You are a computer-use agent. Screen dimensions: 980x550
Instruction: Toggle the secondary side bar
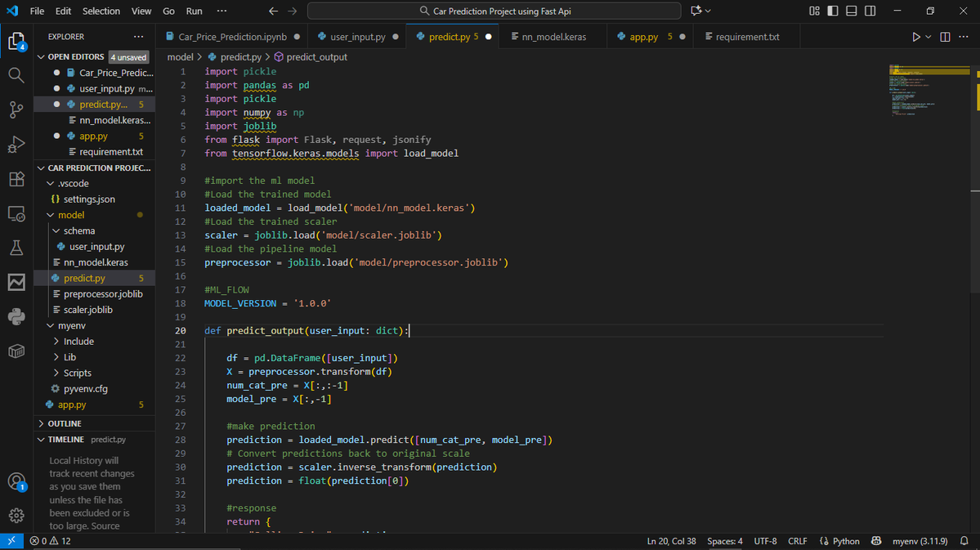point(870,11)
